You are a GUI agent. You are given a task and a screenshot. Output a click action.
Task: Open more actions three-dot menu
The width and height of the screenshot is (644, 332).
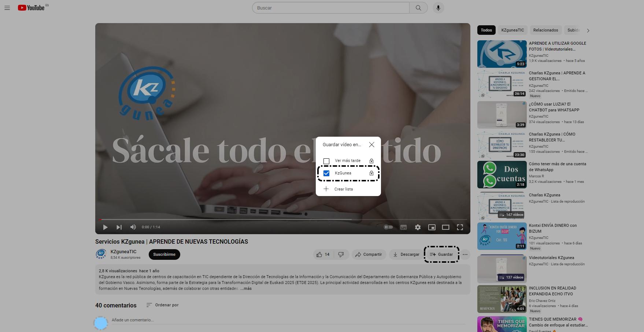click(x=465, y=254)
